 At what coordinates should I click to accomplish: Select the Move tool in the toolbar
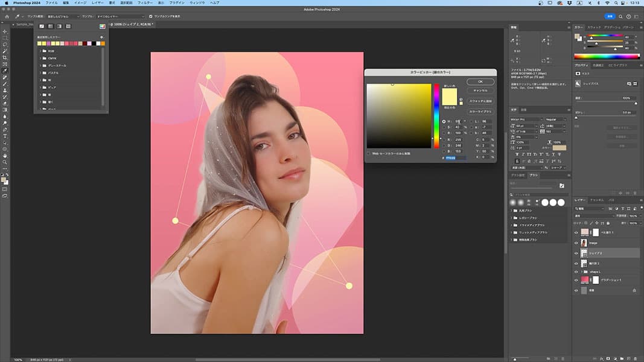[5, 31]
